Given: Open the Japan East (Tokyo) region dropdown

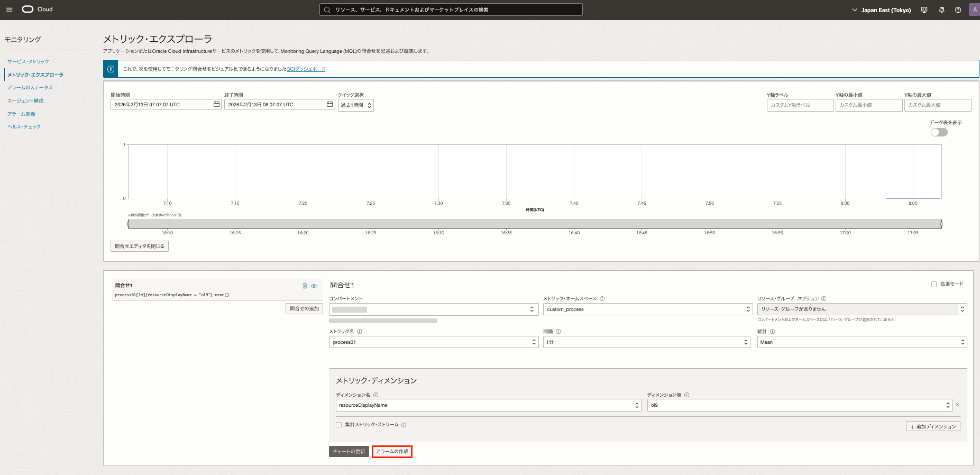Looking at the screenshot, I should tap(881, 10).
